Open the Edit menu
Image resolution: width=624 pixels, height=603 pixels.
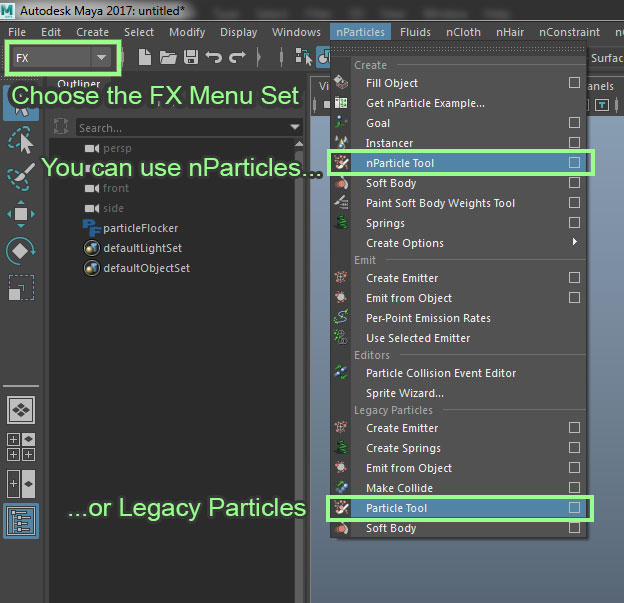click(x=51, y=32)
